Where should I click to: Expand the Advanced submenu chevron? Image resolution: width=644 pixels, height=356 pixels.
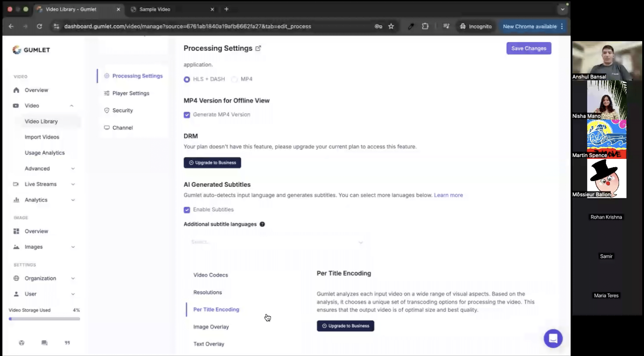tap(73, 168)
